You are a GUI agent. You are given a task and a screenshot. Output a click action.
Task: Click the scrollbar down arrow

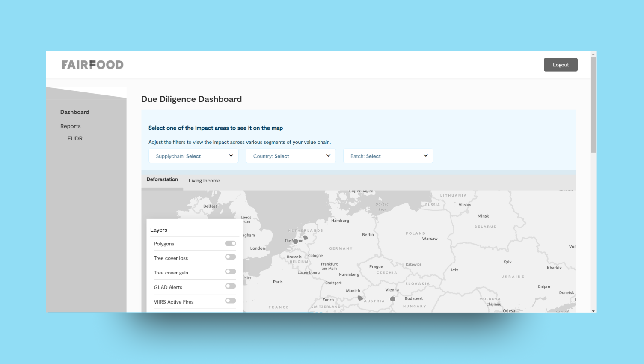[593, 310]
